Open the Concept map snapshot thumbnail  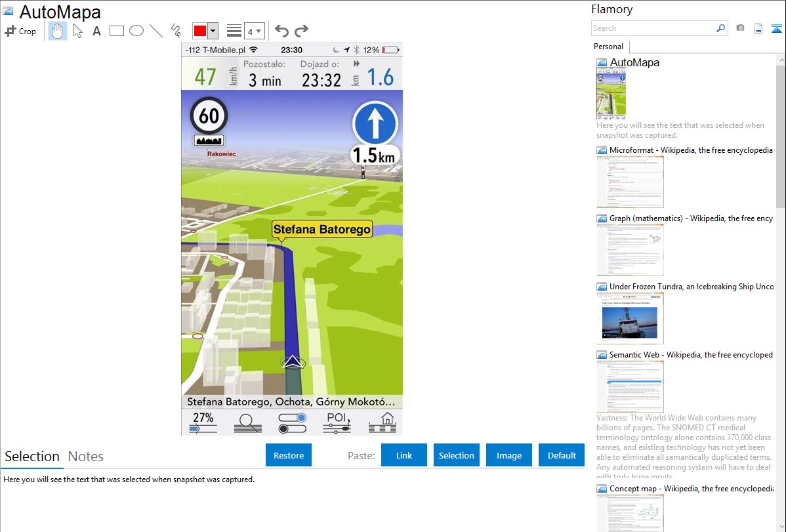tap(630, 514)
